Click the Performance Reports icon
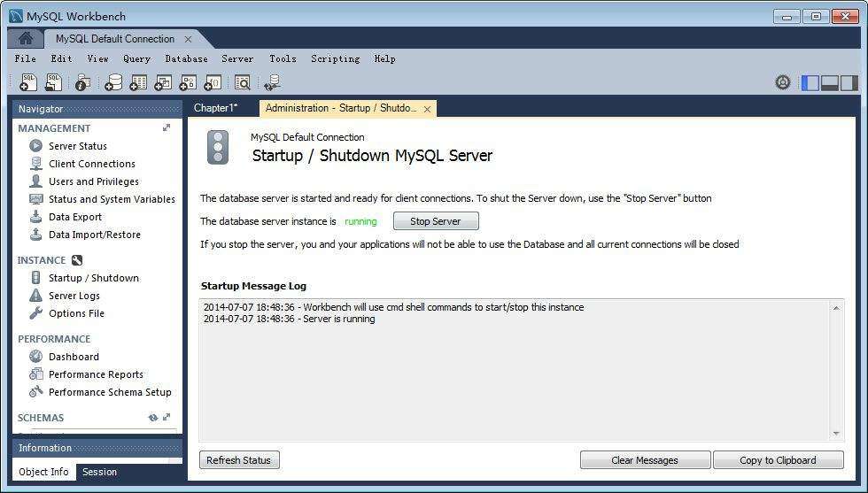Viewport: 868px width, 493px height. (36, 374)
